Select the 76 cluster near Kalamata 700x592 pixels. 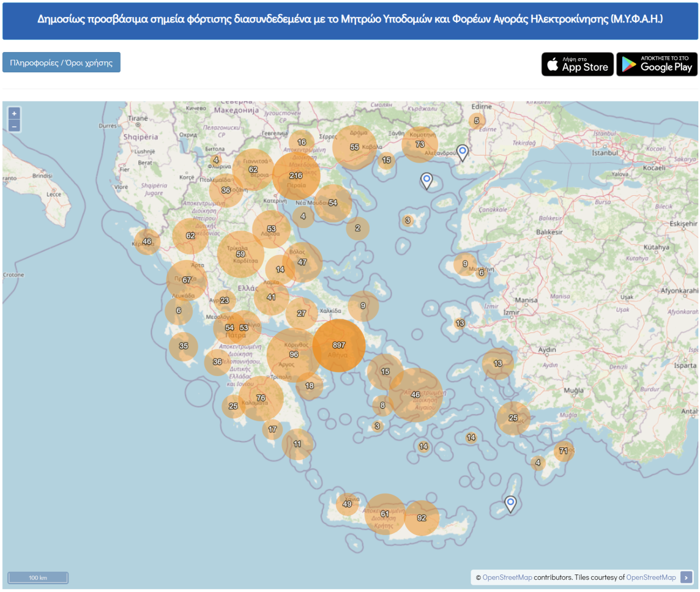tap(261, 398)
